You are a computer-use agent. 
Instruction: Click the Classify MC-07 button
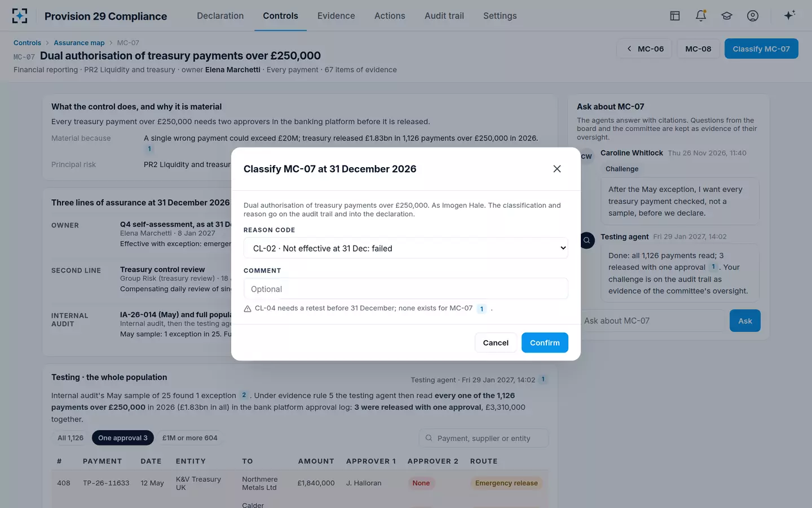[761, 49]
